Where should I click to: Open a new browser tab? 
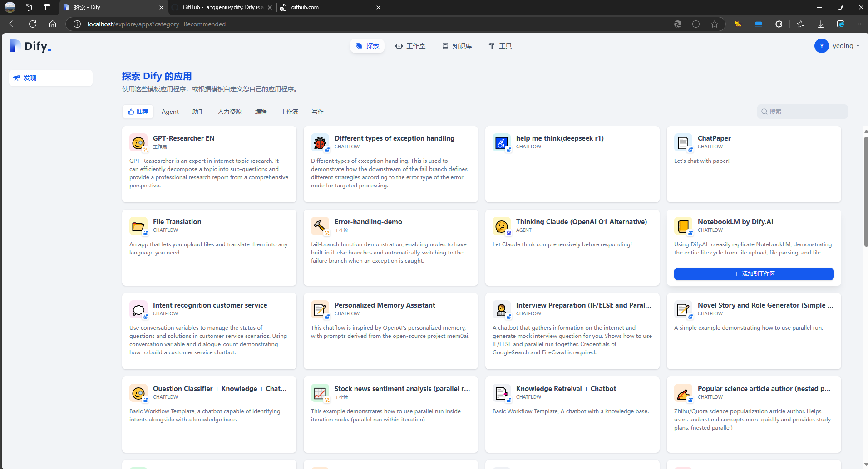point(395,7)
